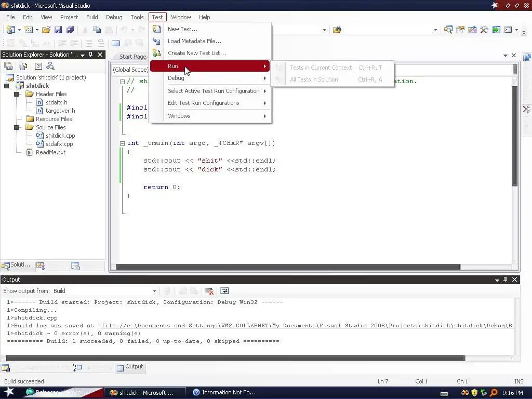Toggle Word Wrap icon in Output panel
532x399 pixels.
pos(224,291)
